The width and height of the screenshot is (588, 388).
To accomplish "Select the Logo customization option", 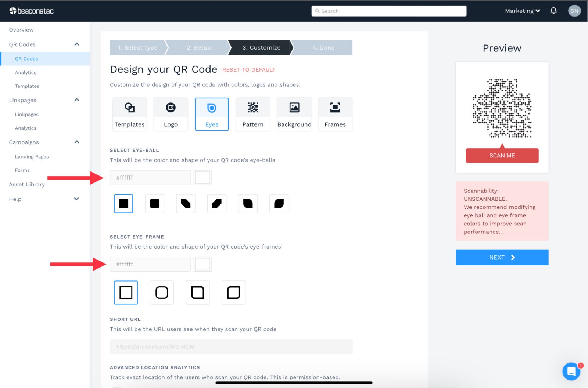I will tap(171, 114).
